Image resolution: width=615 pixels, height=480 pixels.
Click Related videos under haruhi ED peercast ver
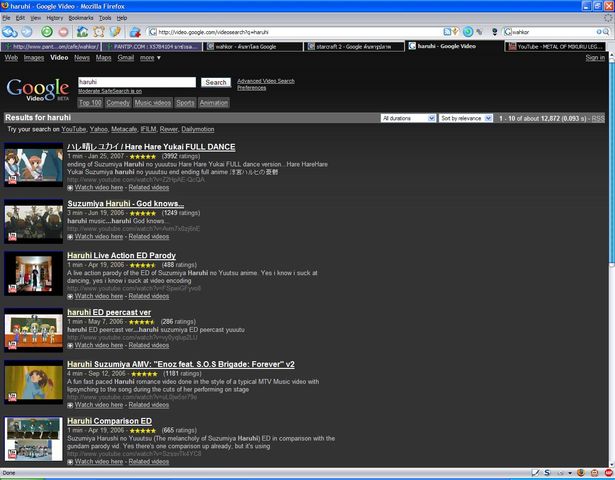[x=149, y=345]
